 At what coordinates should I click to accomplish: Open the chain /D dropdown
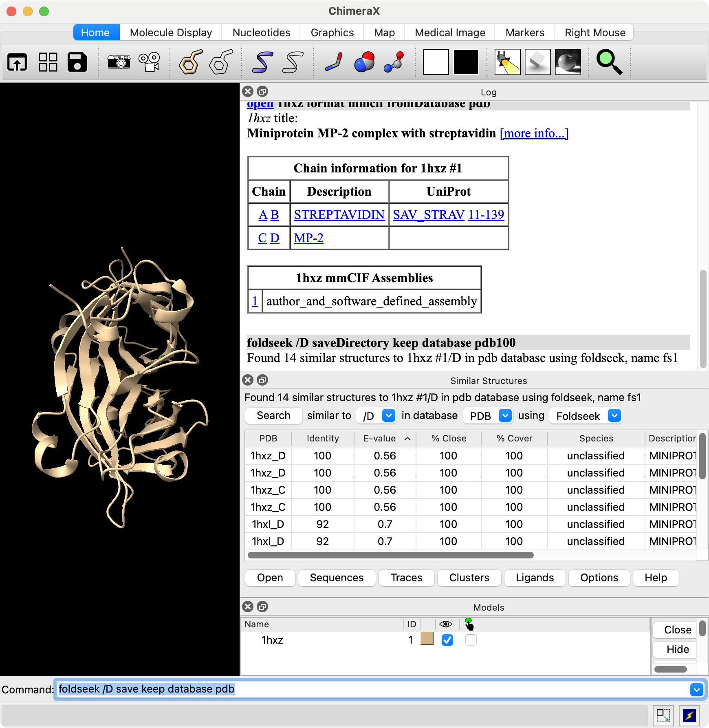tap(376, 416)
